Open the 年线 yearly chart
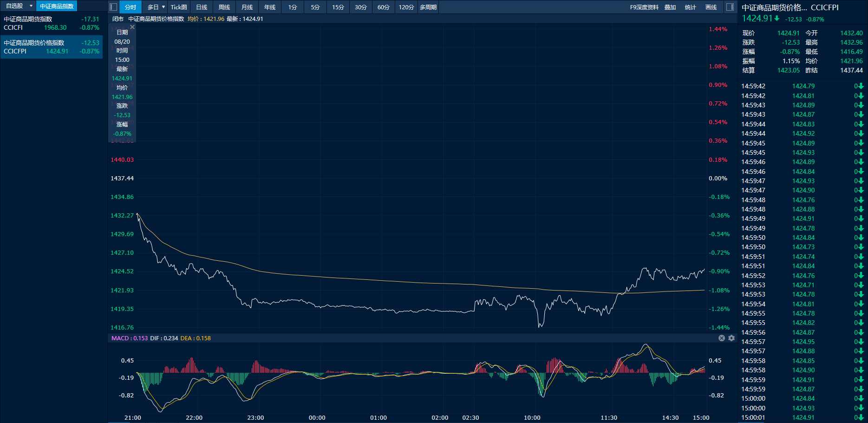 (x=270, y=7)
